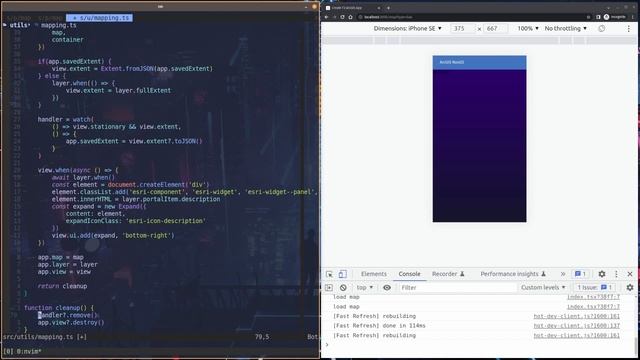Toggle the device toolbar icon in DevTools
Screen dimensions: 640x360
point(342,274)
